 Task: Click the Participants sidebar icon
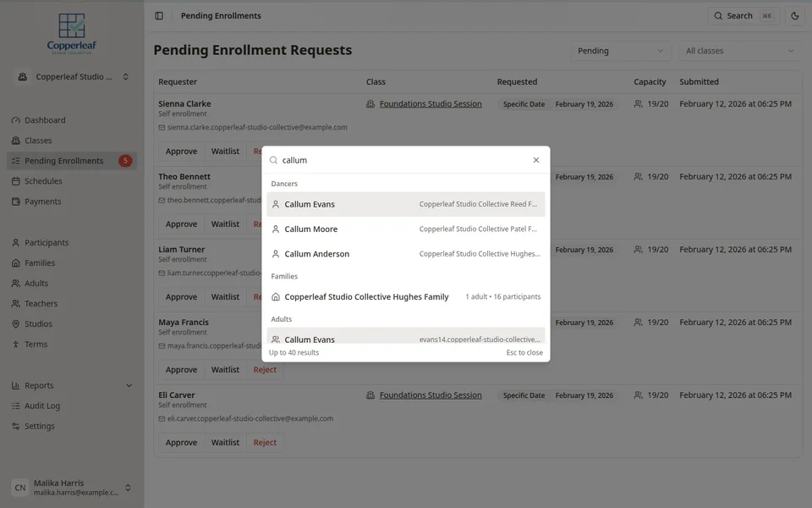point(14,242)
